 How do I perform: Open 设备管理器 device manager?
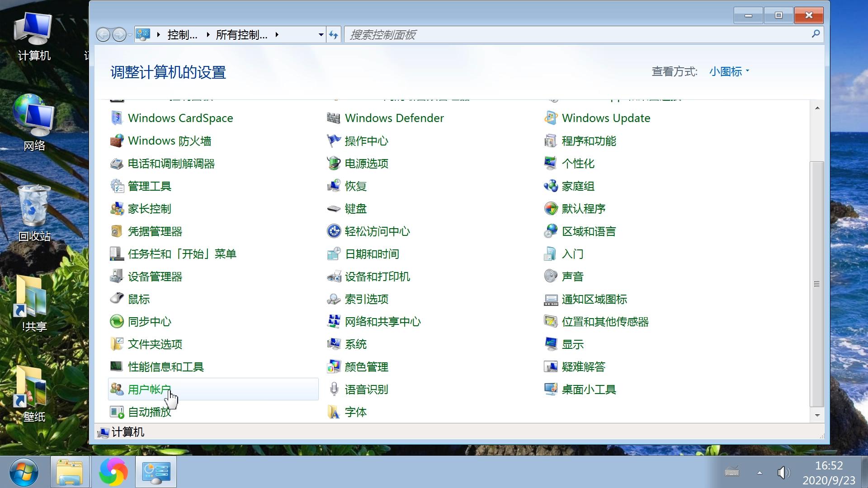(156, 276)
